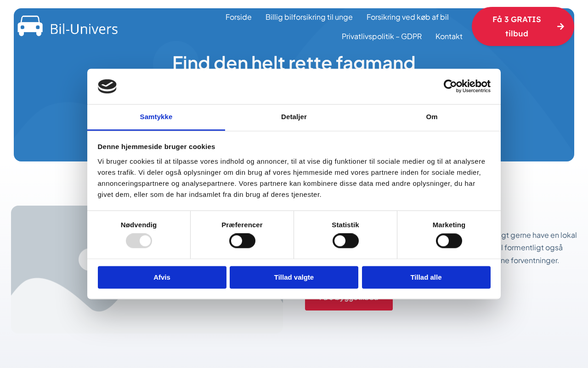The image size is (588, 368).
Task: Click the Tillad alle button
Action: click(x=426, y=277)
